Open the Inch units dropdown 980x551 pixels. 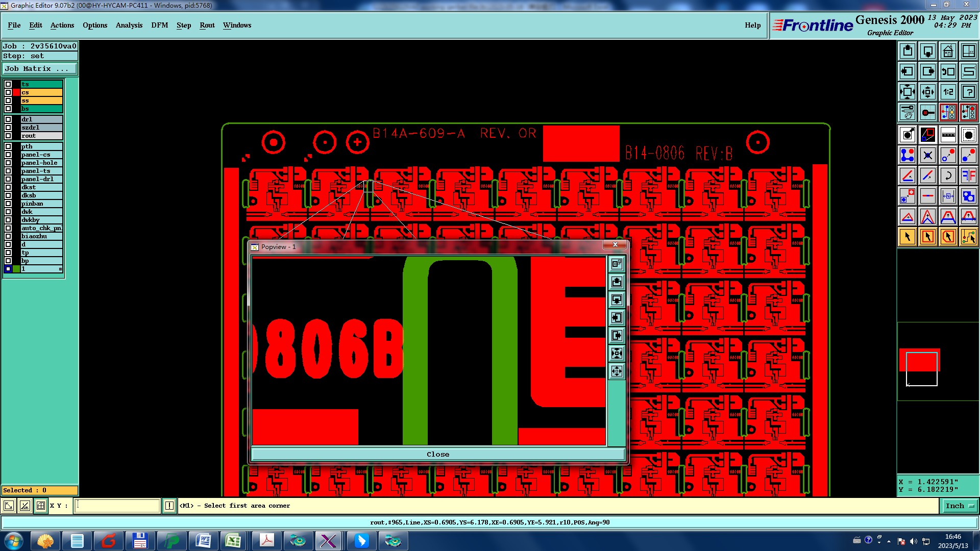[960, 506]
